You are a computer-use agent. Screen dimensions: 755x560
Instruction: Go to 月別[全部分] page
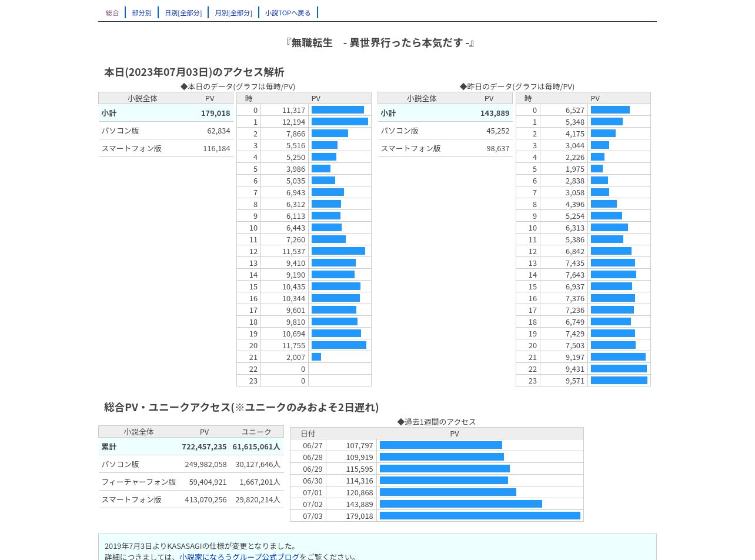[x=233, y=13]
